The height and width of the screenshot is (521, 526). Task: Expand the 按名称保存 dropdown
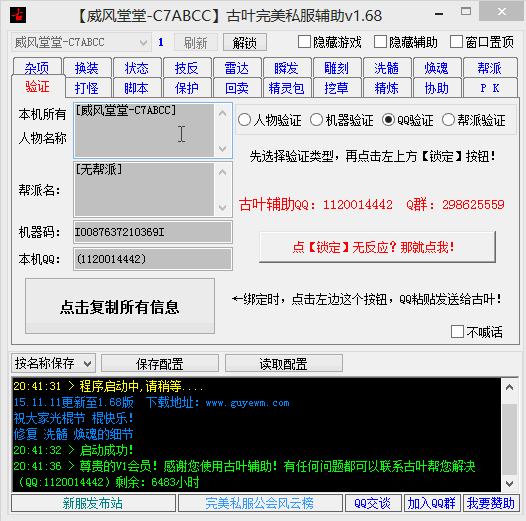pyautogui.click(x=53, y=363)
